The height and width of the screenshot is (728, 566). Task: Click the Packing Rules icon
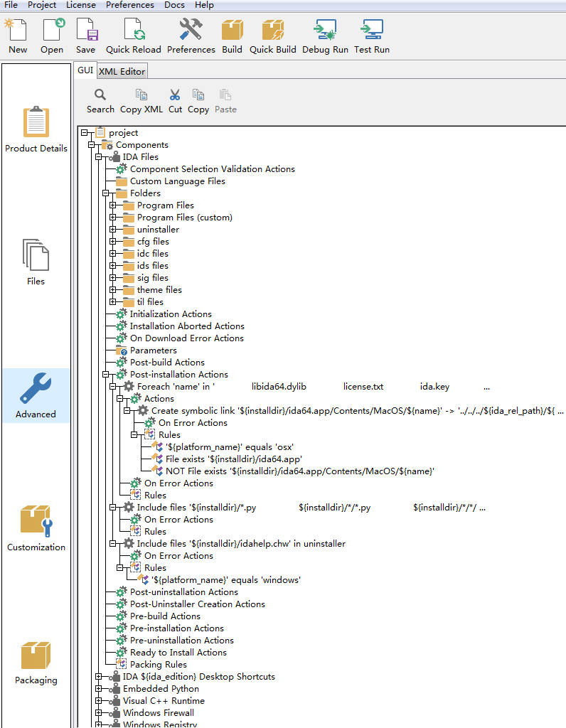tap(121, 664)
